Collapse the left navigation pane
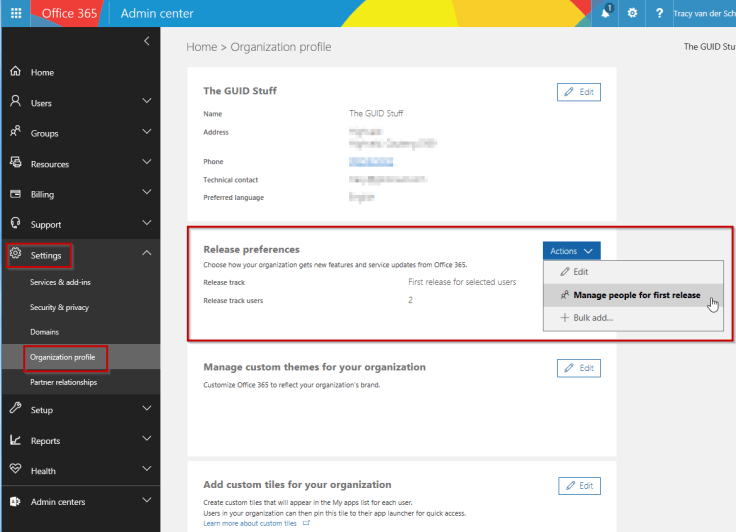Screen dimensions: 736x532 147,41
